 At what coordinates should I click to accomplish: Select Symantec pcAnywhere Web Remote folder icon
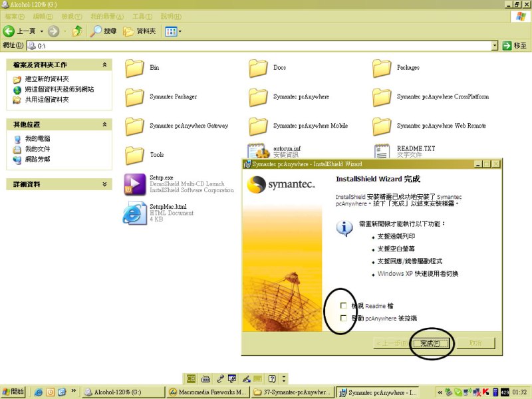[x=382, y=126]
